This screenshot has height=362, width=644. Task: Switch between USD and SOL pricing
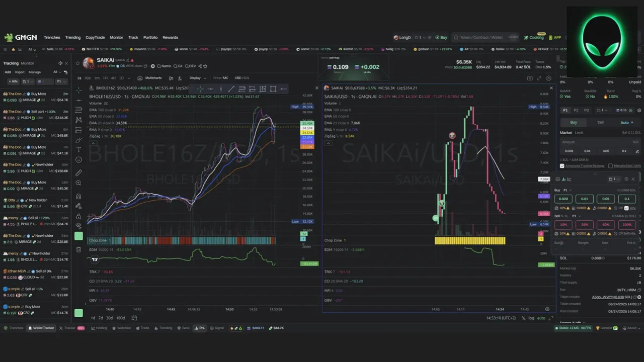point(242,78)
